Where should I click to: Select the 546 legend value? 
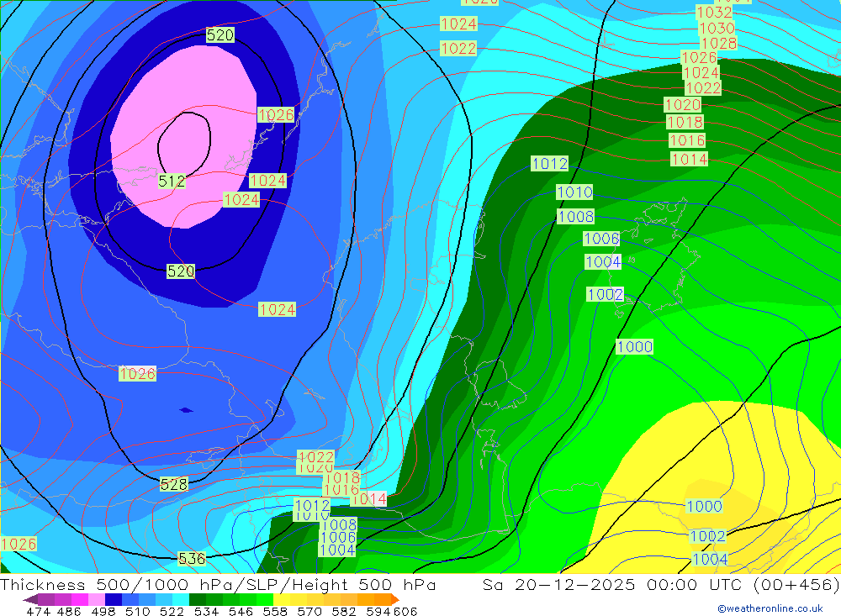[x=241, y=611]
